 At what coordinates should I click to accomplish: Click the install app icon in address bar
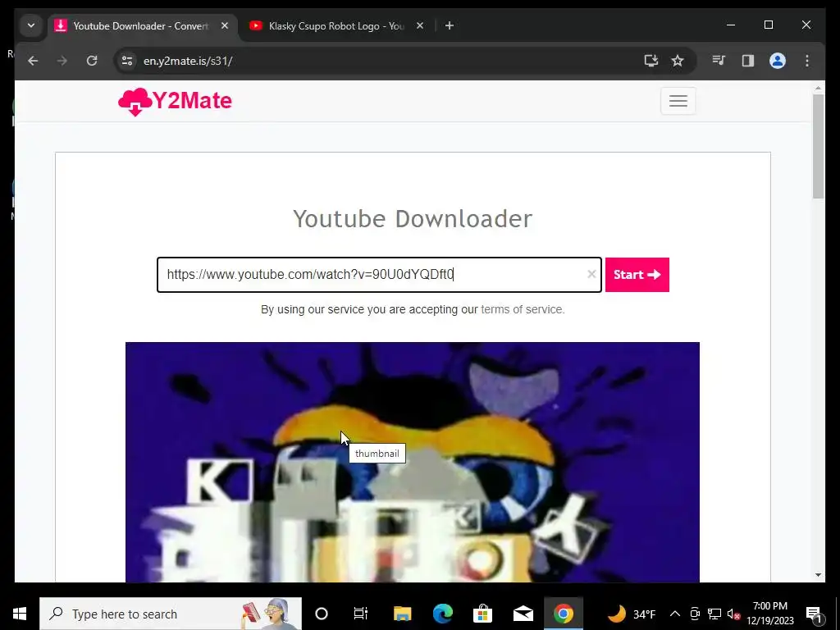click(651, 61)
